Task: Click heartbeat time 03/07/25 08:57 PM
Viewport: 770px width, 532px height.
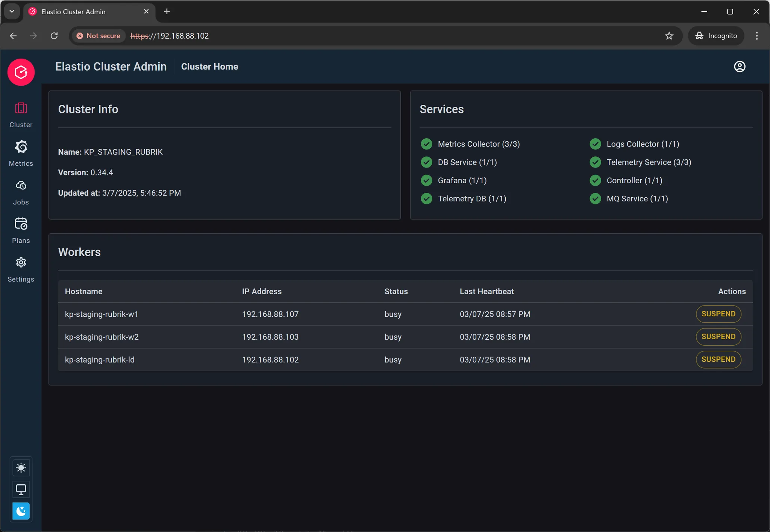Action: point(495,314)
